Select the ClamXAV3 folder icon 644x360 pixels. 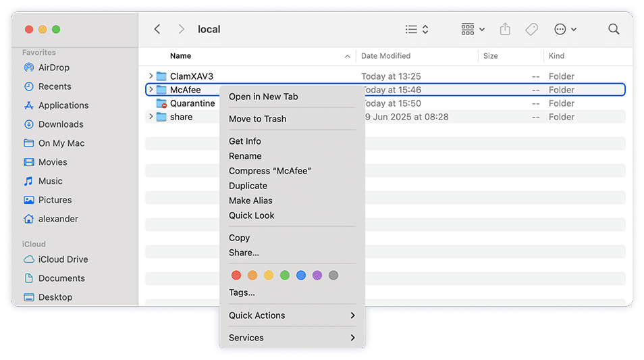tap(161, 76)
